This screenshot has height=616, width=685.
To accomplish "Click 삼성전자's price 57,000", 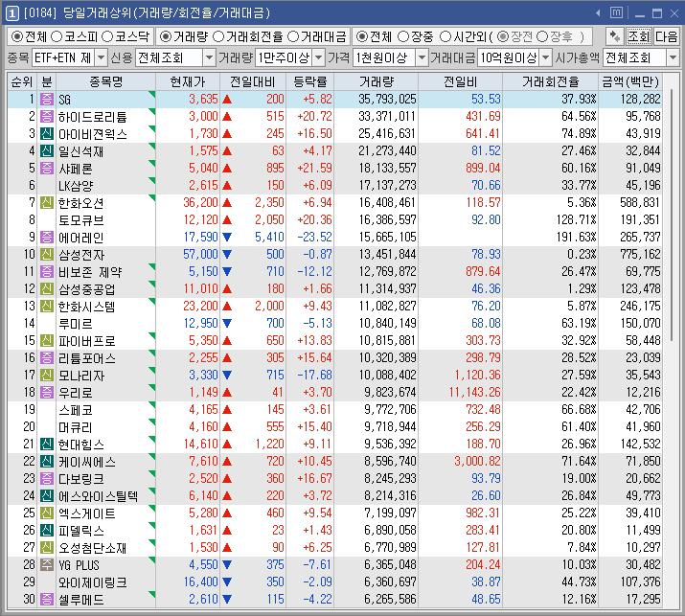I will click(200, 254).
